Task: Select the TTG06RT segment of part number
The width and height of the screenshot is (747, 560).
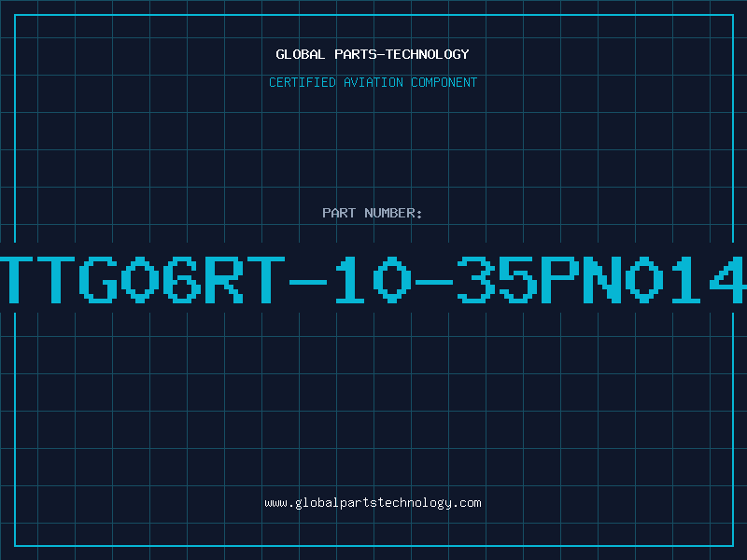Action: 141,279
